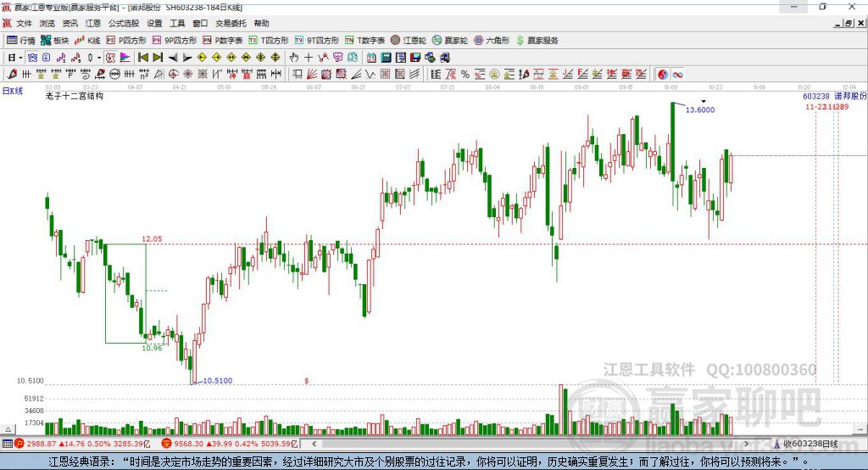Expand the candlestick style dropdown arrow

pos(99,58)
